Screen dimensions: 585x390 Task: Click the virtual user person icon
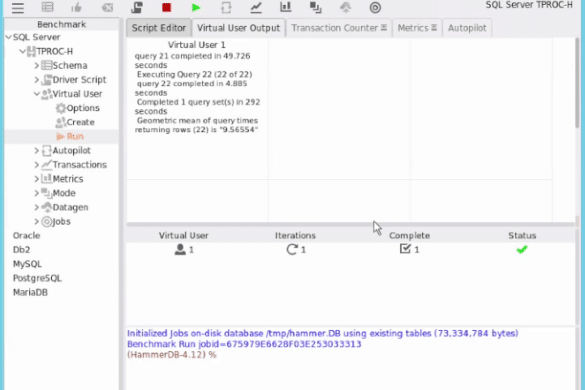180,249
